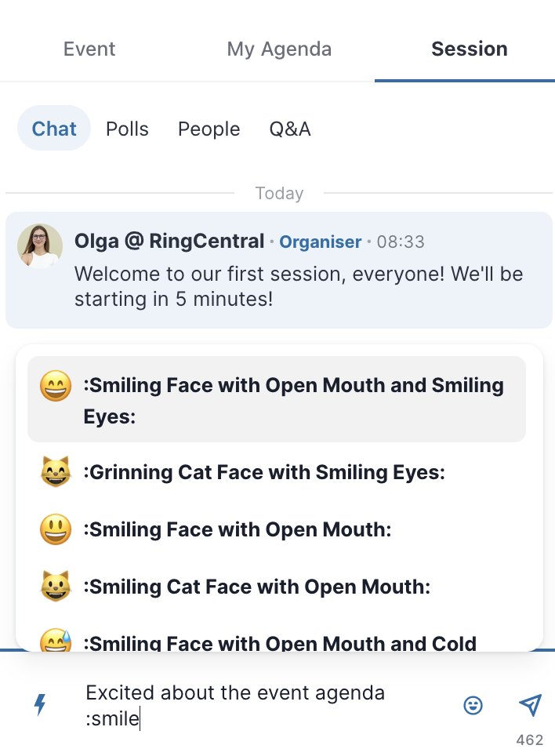Click the Olga @ RingCentral name
This screenshot has height=756, width=555.
coord(169,241)
